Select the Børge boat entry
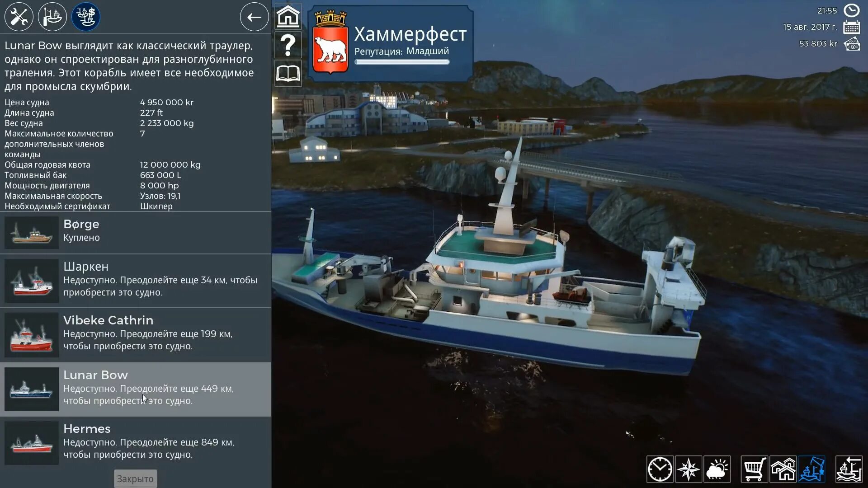 coord(136,233)
